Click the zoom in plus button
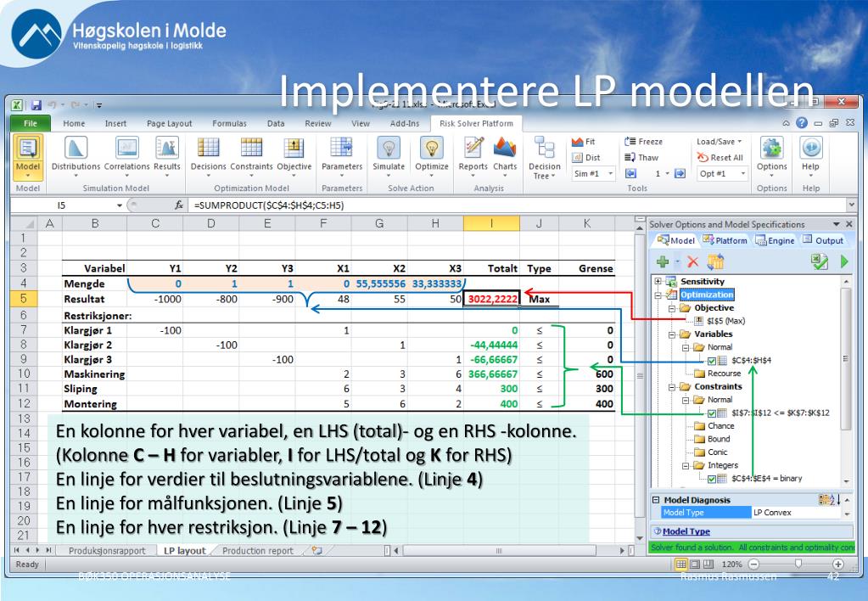Viewport: 868px width, 601px height. [x=838, y=564]
